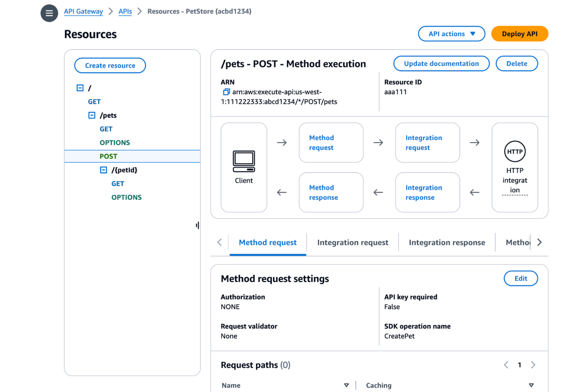The width and height of the screenshot is (588, 392).
Task: Click the Authorization value NONE
Action: [230, 307]
